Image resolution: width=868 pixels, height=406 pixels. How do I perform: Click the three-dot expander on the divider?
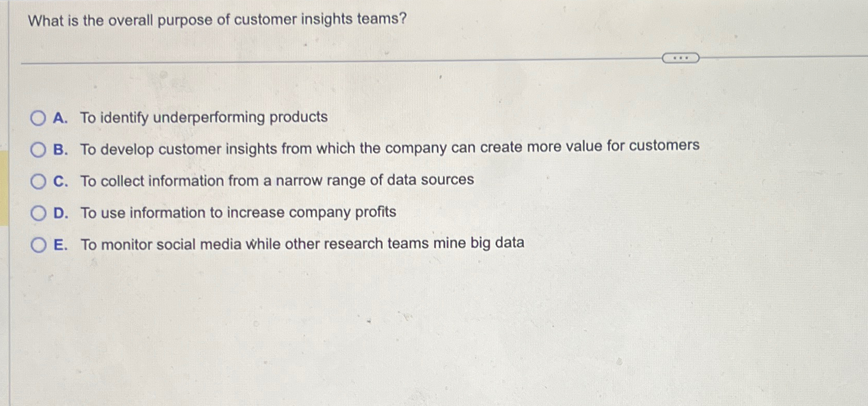(x=680, y=58)
